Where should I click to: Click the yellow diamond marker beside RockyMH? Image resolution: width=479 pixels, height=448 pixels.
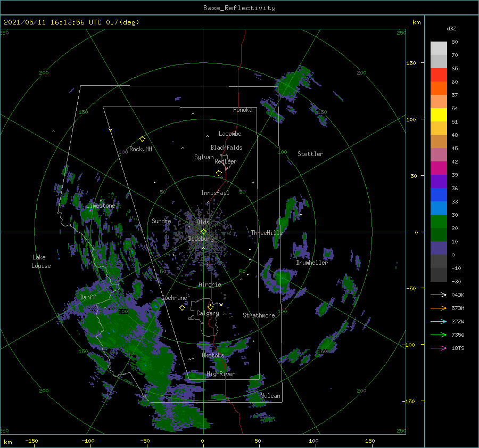[142, 139]
